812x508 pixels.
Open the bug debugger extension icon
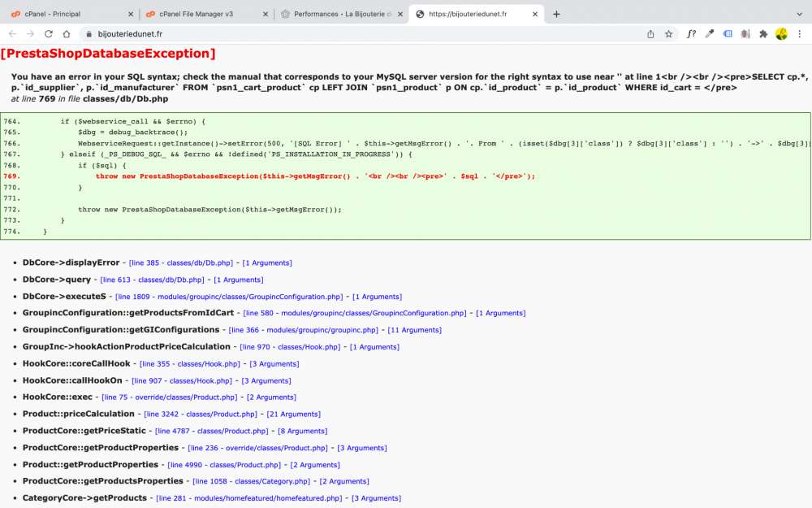(x=745, y=33)
